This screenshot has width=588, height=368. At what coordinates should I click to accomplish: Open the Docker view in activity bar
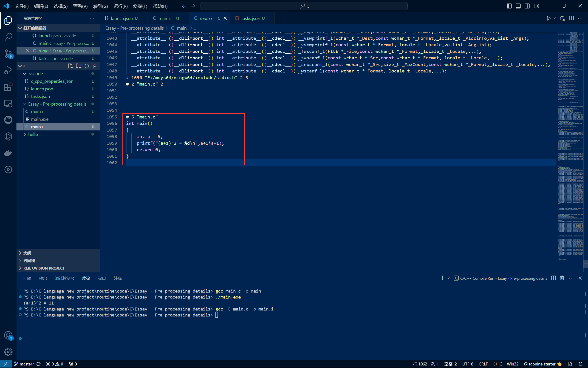[8, 153]
